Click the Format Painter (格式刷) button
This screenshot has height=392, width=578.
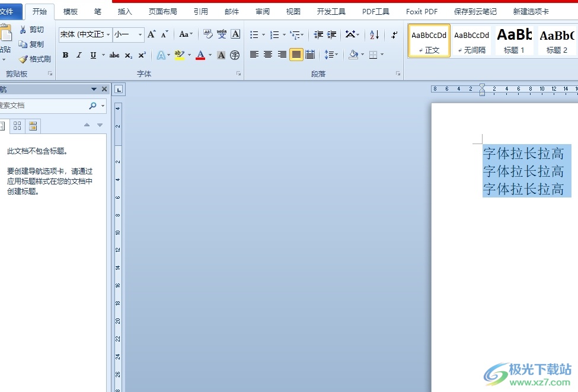(x=35, y=59)
